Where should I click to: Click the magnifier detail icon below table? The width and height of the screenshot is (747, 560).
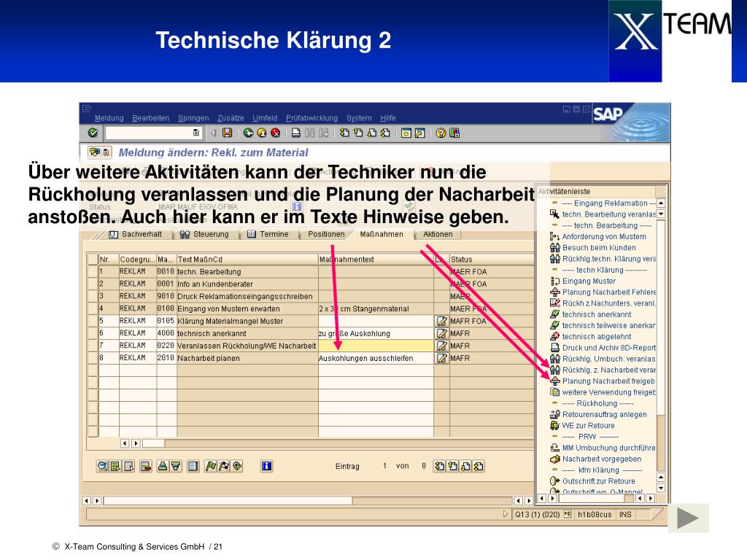pos(102,466)
